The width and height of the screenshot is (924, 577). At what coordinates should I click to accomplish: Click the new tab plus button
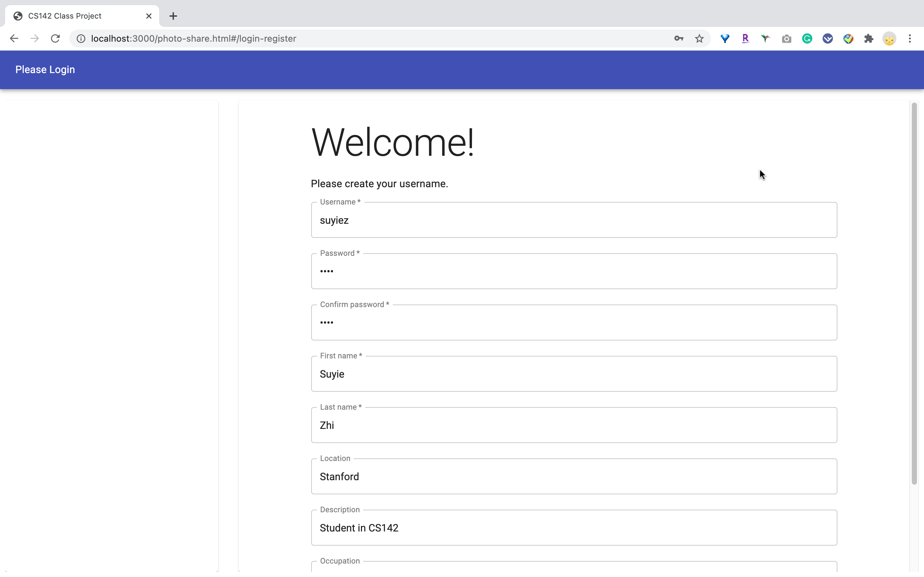173,16
